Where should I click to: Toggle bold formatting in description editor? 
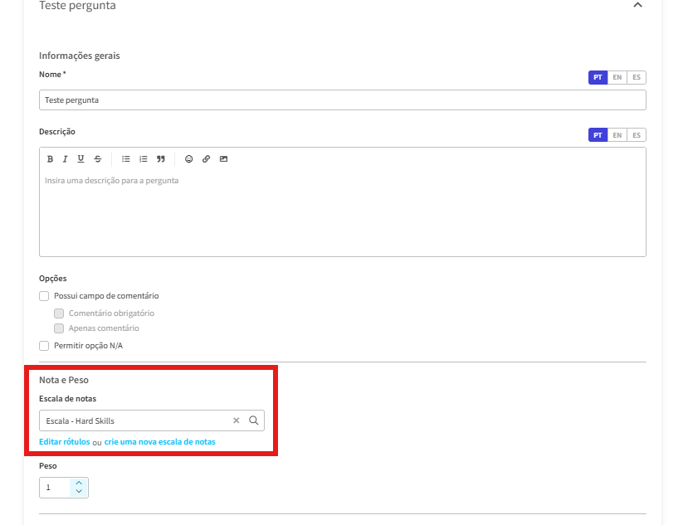50,159
